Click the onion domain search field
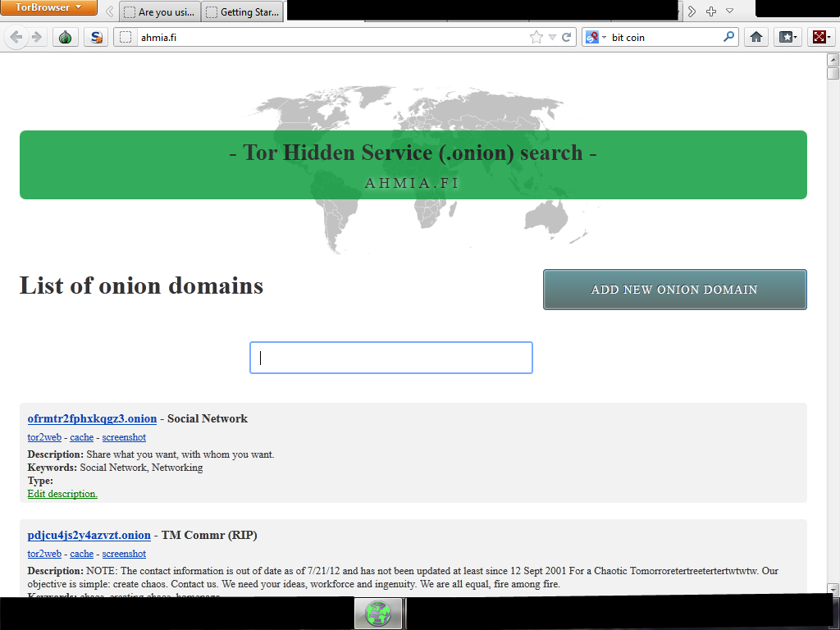This screenshot has width=840, height=630. [x=391, y=358]
